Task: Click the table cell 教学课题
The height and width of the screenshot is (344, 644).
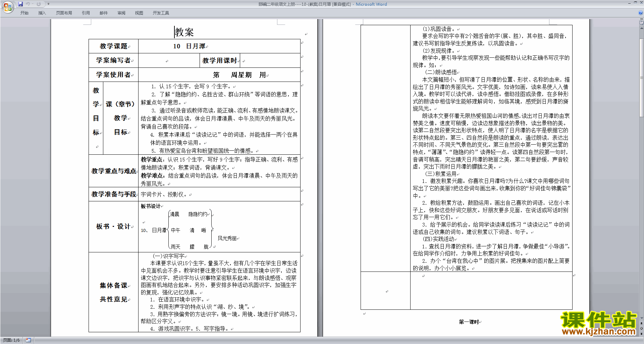Action: click(x=113, y=46)
